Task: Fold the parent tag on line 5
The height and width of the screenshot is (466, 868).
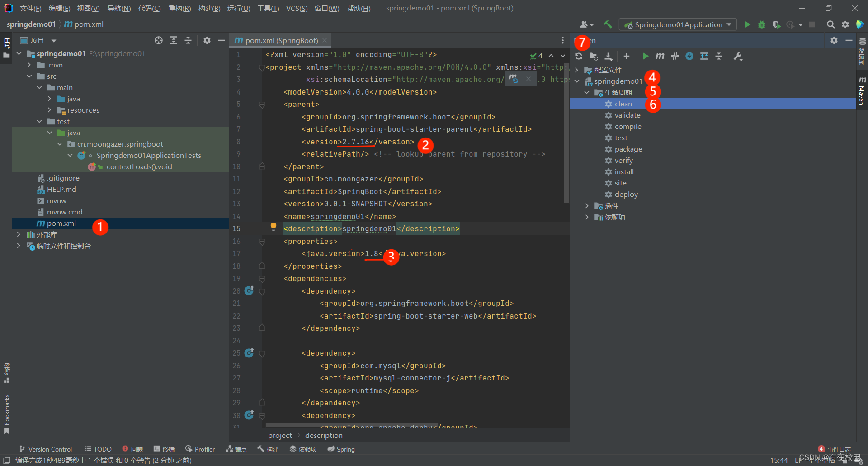Action: coord(262,105)
